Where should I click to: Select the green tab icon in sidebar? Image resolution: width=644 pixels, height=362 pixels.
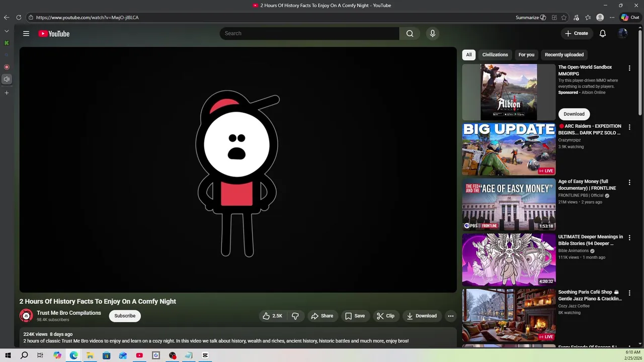7,43
